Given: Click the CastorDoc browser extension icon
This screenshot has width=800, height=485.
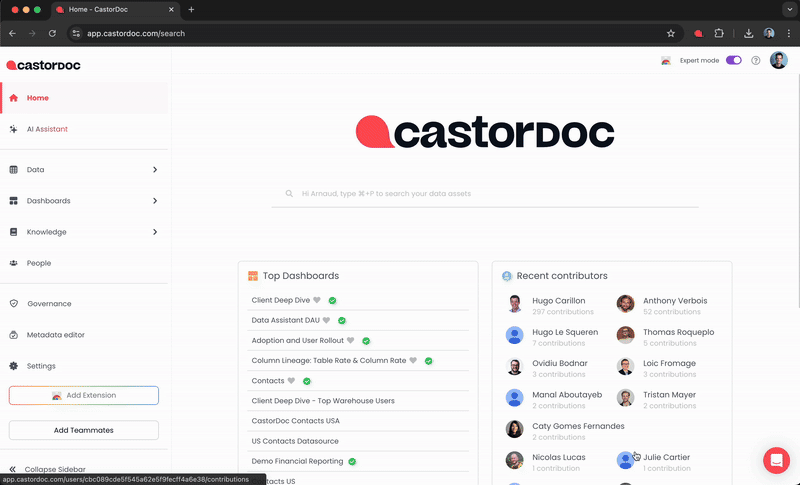Looking at the screenshot, I should coord(698,34).
